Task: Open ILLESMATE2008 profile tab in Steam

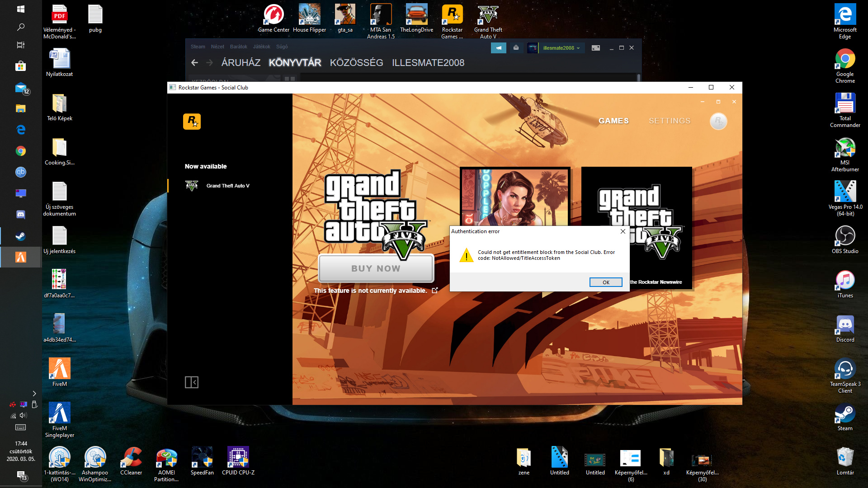Action: pyautogui.click(x=428, y=63)
